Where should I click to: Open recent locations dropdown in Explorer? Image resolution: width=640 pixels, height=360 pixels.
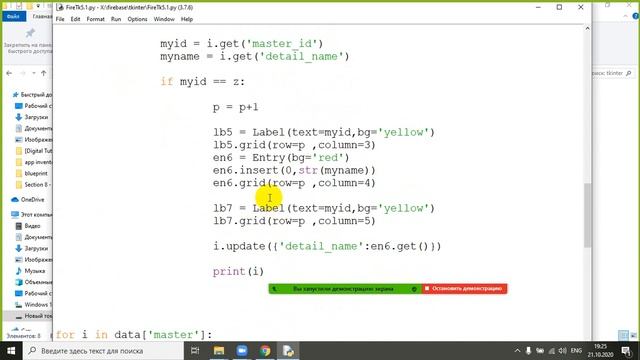click(x=34, y=73)
